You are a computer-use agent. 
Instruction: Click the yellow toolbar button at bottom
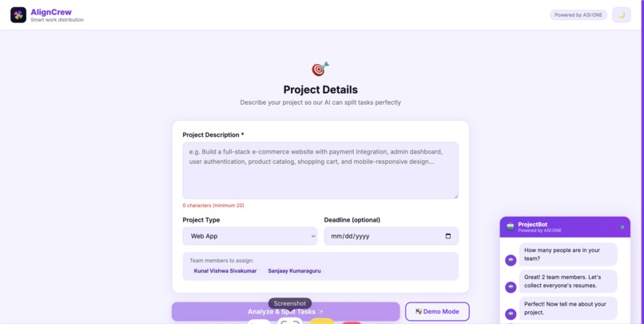coord(322,321)
